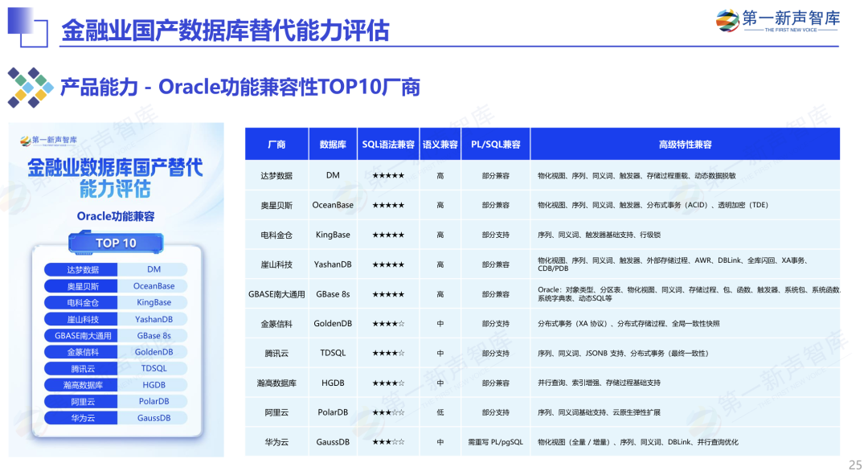The height and width of the screenshot is (475, 868).
Task: Click the 厂商 column header
Action: pyautogui.click(x=276, y=145)
